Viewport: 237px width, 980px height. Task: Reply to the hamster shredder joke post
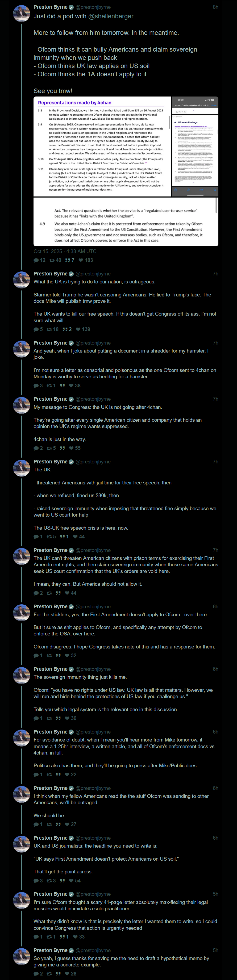tap(36, 386)
